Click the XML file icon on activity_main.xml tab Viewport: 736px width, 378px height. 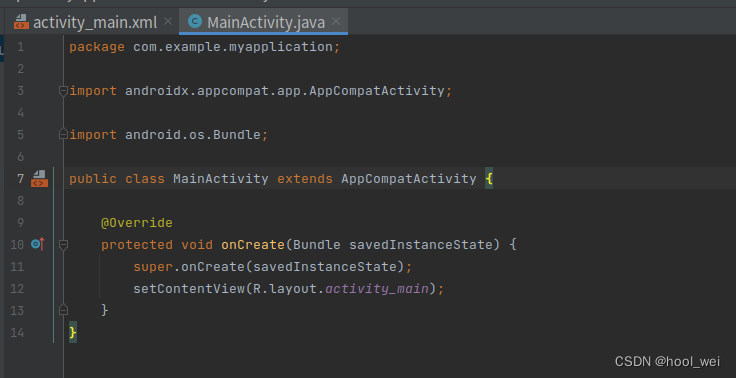tap(21, 22)
